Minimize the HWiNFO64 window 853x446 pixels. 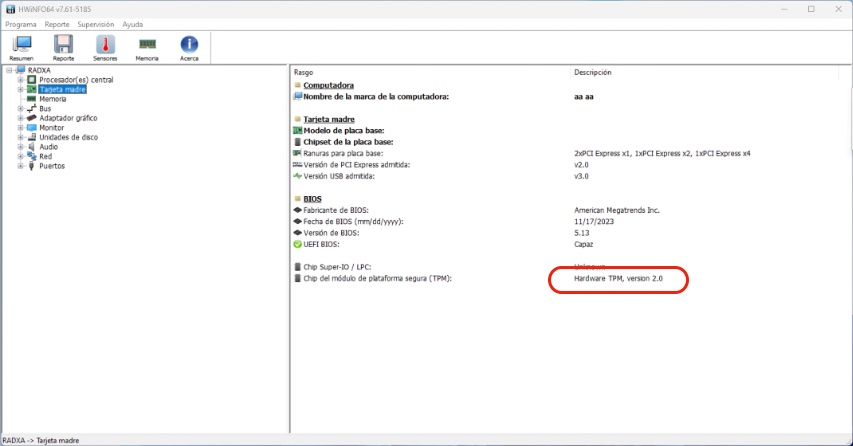point(784,9)
